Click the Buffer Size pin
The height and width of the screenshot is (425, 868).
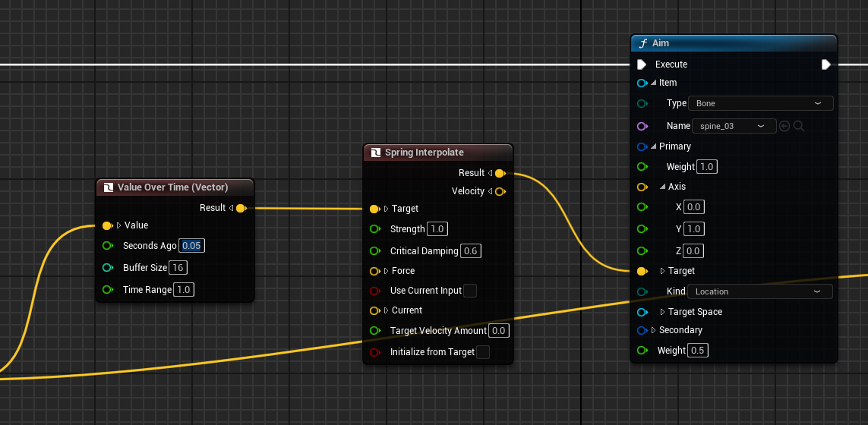pos(107,268)
